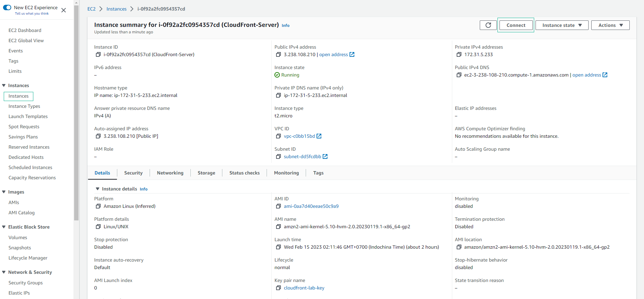Copy the VPC ID vpc-c0bb15bd
This screenshot has height=299, width=644.
tap(278, 136)
